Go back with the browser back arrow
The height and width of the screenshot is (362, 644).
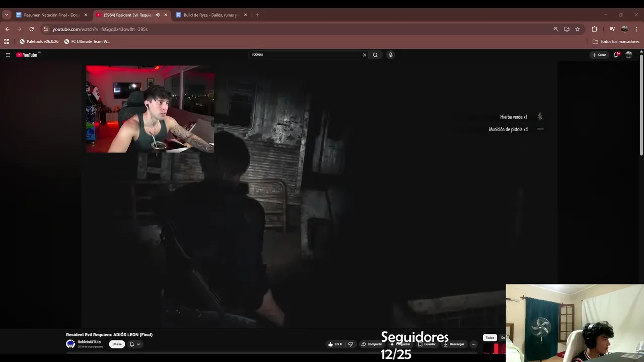click(7, 29)
